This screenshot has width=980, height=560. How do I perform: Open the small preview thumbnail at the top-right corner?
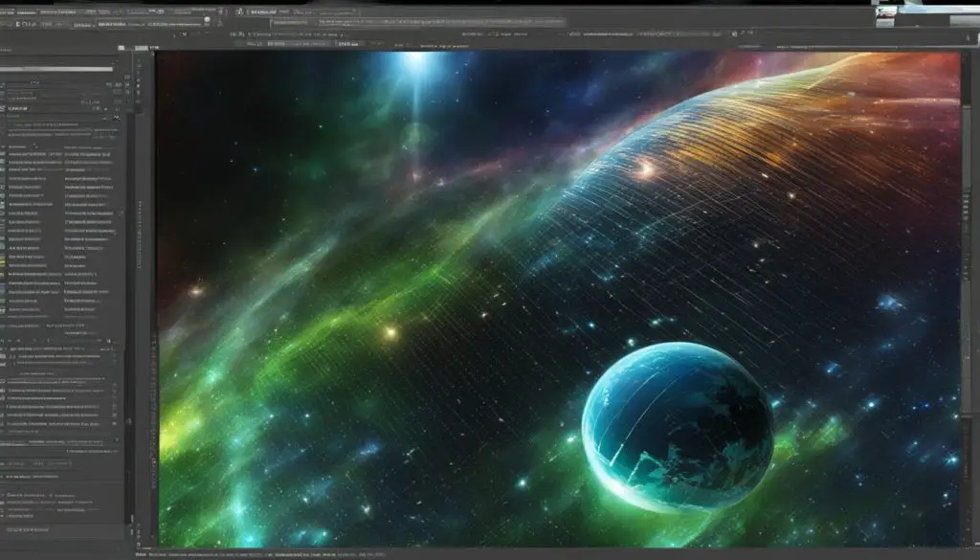(x=885, y=16)
